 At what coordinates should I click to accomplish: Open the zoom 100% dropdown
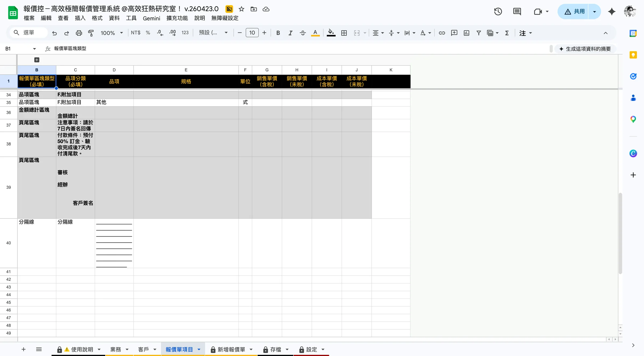pyautogui.click(x=112, y=33)
